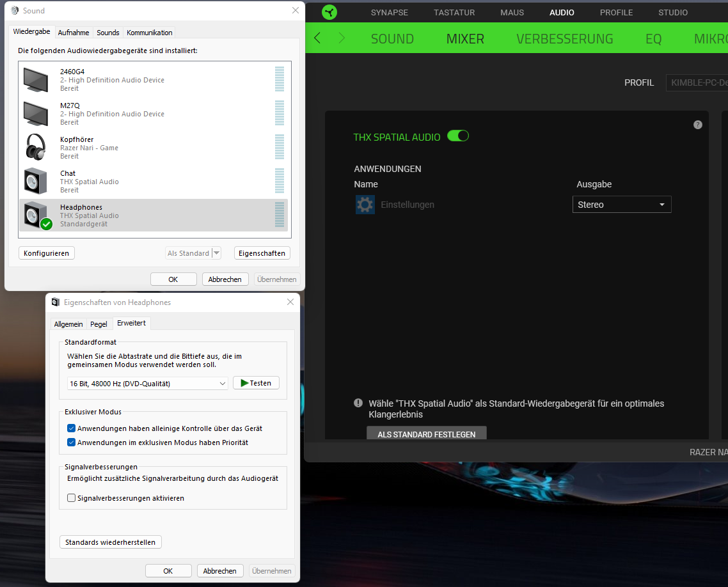The width and height of the screenshot is (728, 587).
Task: Click the level meter of Headphones device
Action: (279, 215)
